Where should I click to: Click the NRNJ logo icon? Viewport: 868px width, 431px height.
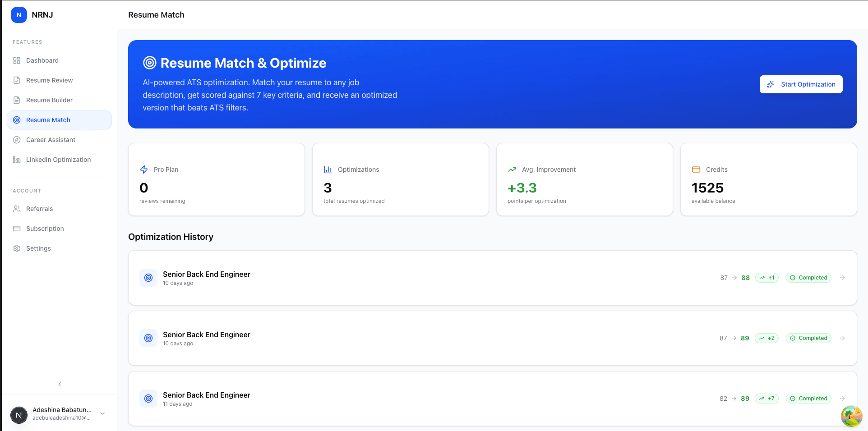pos(19,15)
